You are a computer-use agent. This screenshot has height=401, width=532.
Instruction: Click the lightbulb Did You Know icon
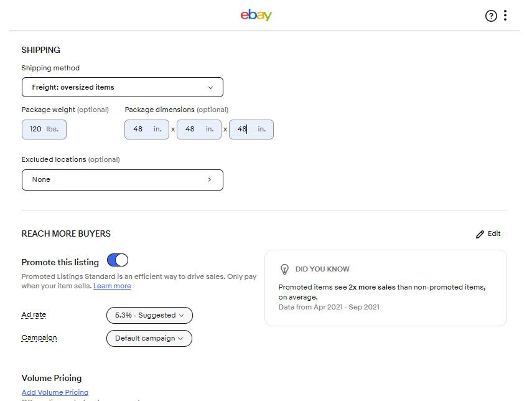[284, 269]
